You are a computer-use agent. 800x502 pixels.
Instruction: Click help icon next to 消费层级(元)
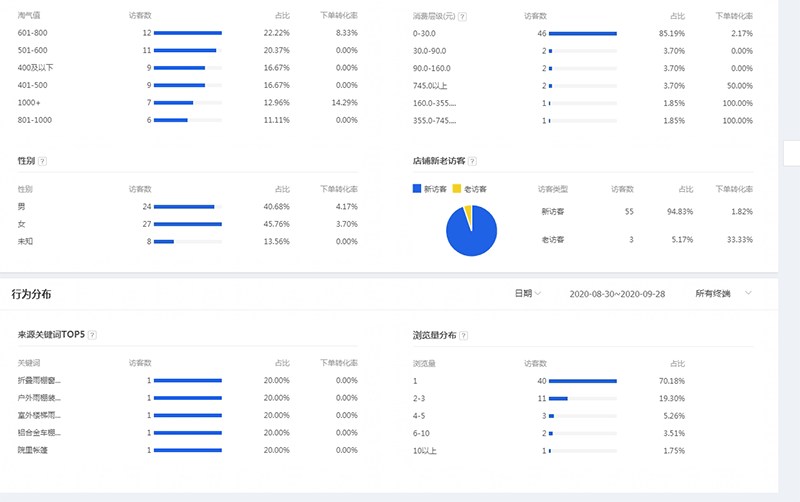pyautogui.click(x=462, y=18)
